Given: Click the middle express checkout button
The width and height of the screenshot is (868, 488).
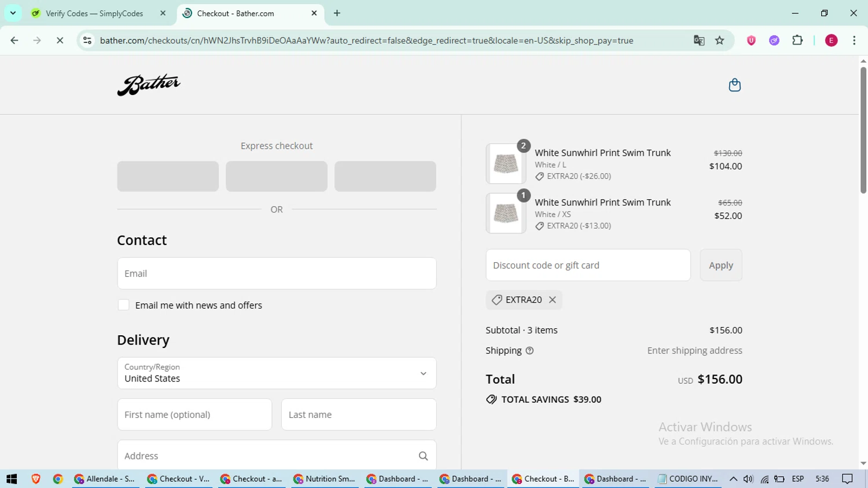Looking at the screenshot, I should tap(277, 177).
